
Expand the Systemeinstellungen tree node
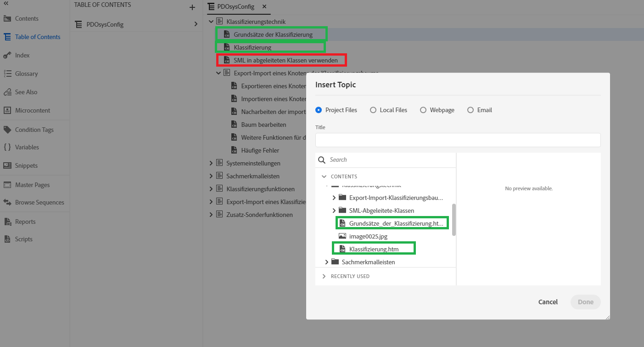point(211,163)
